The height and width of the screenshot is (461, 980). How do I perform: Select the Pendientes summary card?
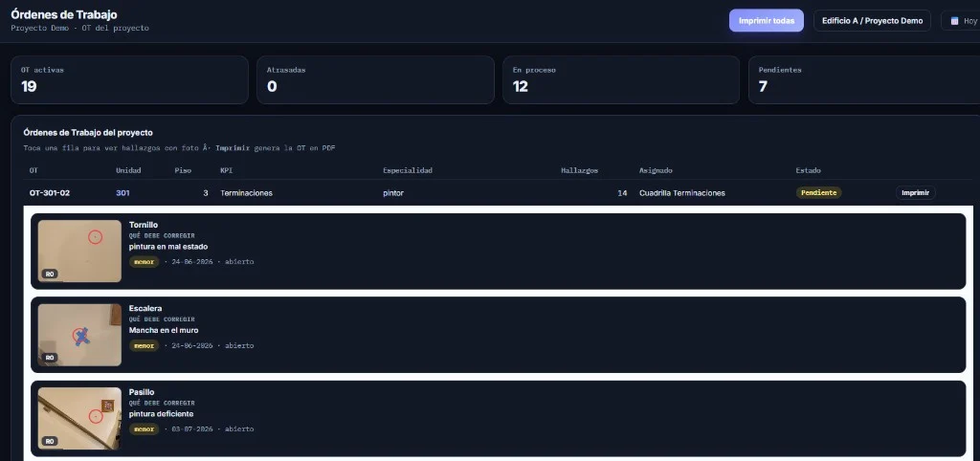pyautogui.click(x=864, y=80)
